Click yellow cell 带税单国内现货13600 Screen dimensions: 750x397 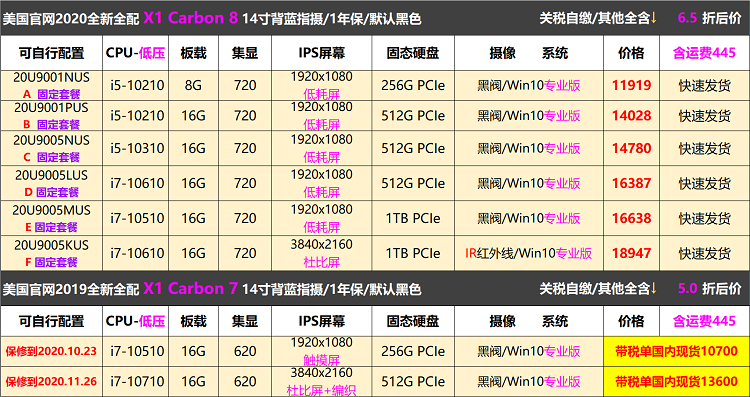pyautogui.click(x=676, y=382)
